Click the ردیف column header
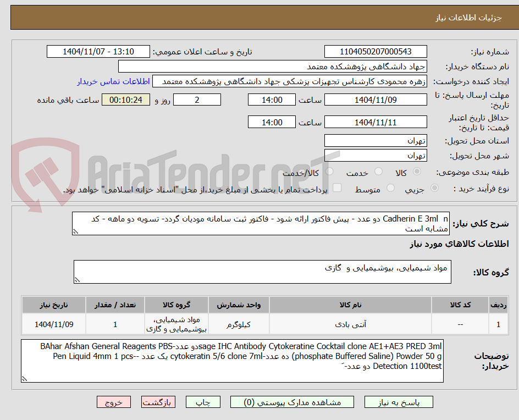The image size is (519, 420). [499, 305]
